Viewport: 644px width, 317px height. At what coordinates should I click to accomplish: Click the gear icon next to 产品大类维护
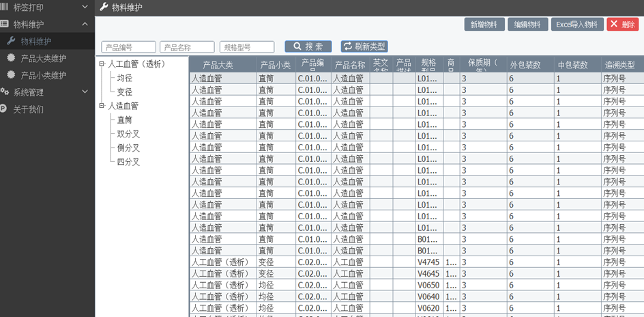[11, 58]
